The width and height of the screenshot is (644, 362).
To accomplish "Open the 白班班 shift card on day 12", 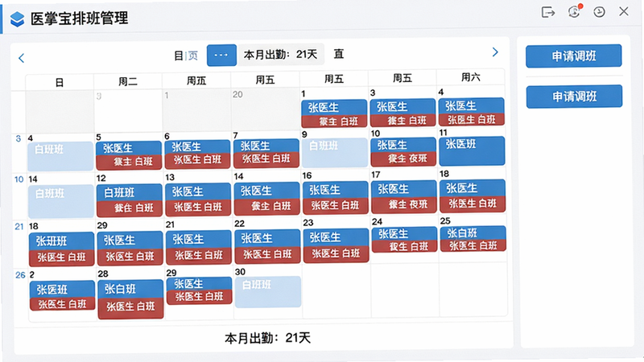I will pos(130,200).
